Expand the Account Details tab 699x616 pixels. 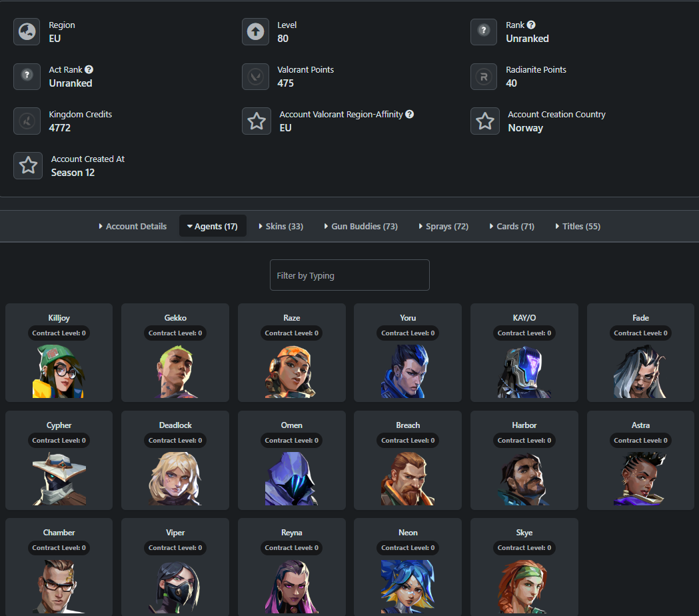click(x=133, y=226)
